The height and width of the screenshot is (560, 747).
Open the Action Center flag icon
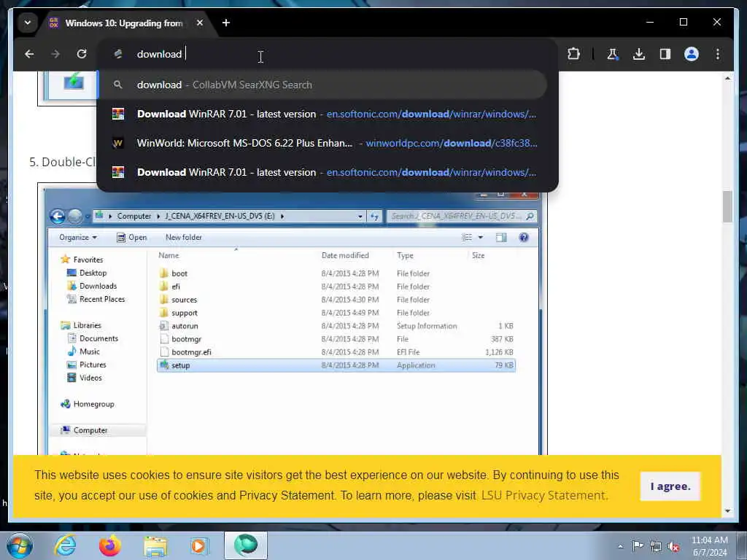click(638, 546)
